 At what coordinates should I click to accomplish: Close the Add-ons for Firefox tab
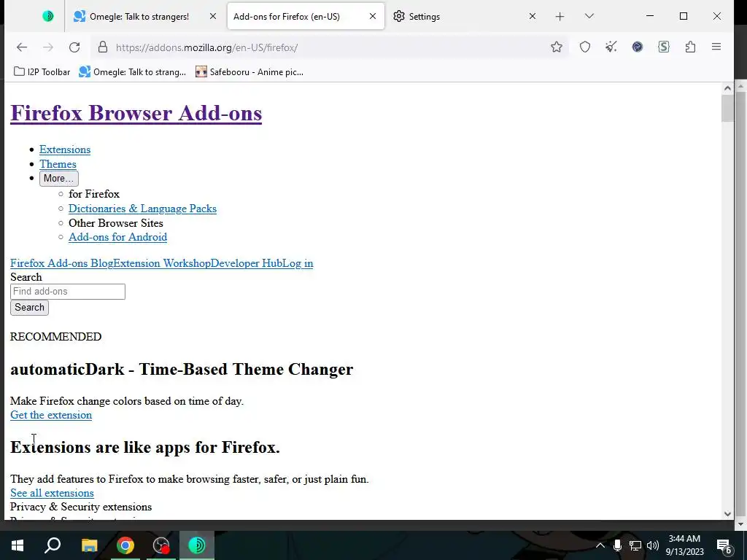pos(373,17)
